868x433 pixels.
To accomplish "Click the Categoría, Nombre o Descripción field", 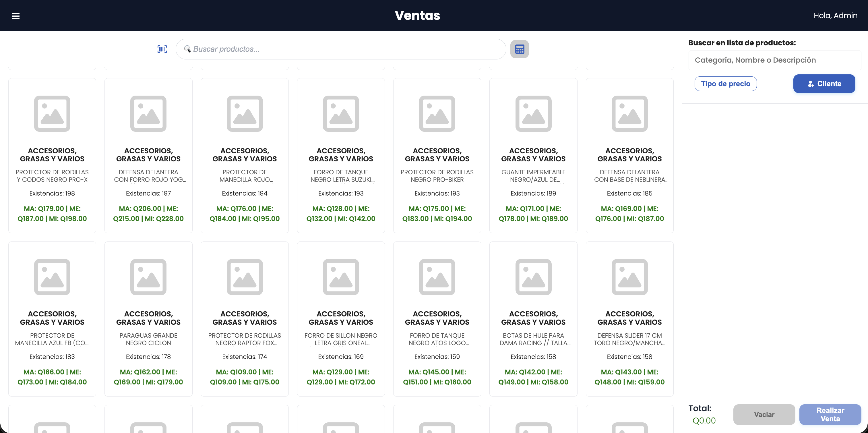I will [775, 60].
